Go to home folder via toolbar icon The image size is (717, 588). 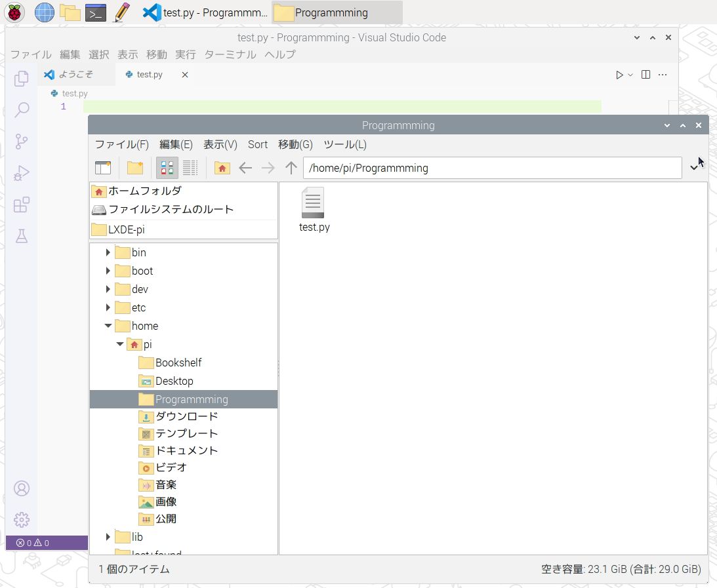pos(222,168)
